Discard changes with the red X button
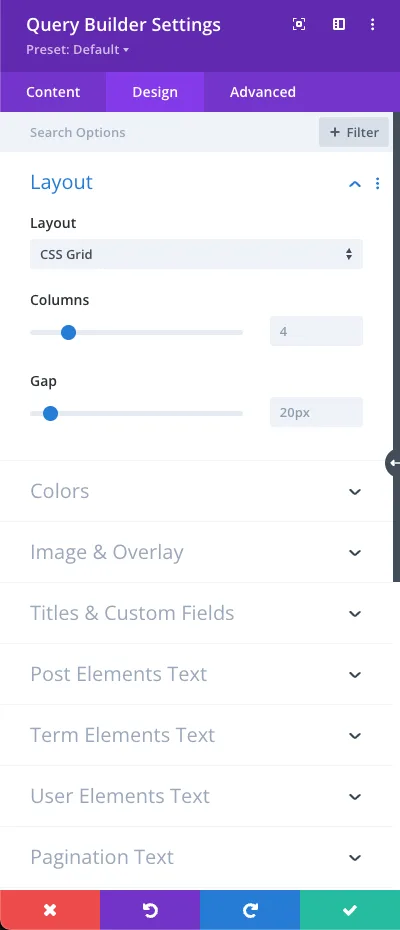This screenshot has width=400, height=930. point(50,910)
